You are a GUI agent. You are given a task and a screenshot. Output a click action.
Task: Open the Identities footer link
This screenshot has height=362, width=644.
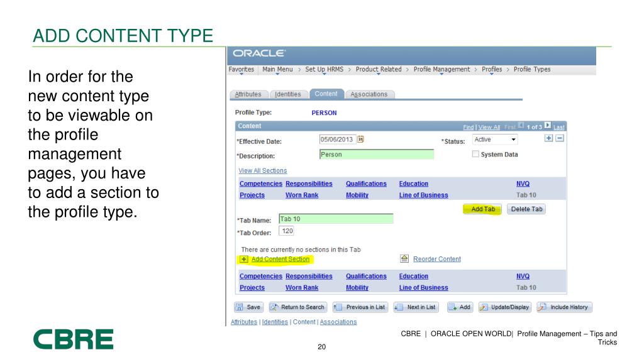coord(275,322)
